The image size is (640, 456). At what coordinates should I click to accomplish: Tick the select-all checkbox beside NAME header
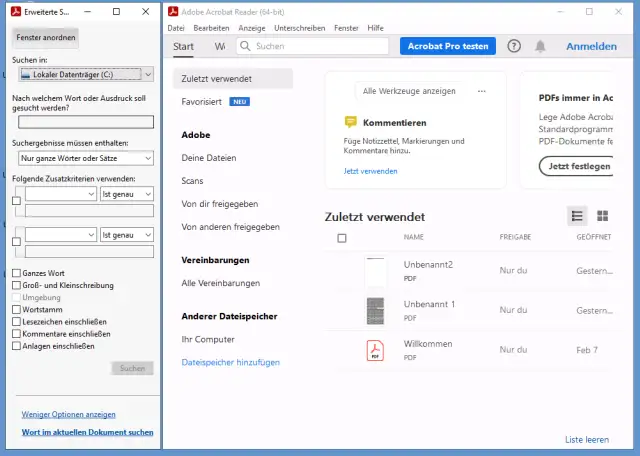342,238
